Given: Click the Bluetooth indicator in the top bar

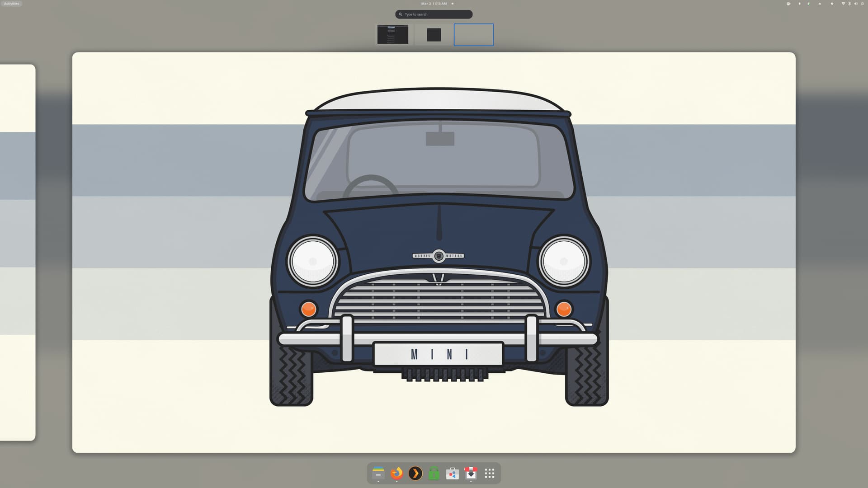Looking at the screenshot, I should point(849,4).
